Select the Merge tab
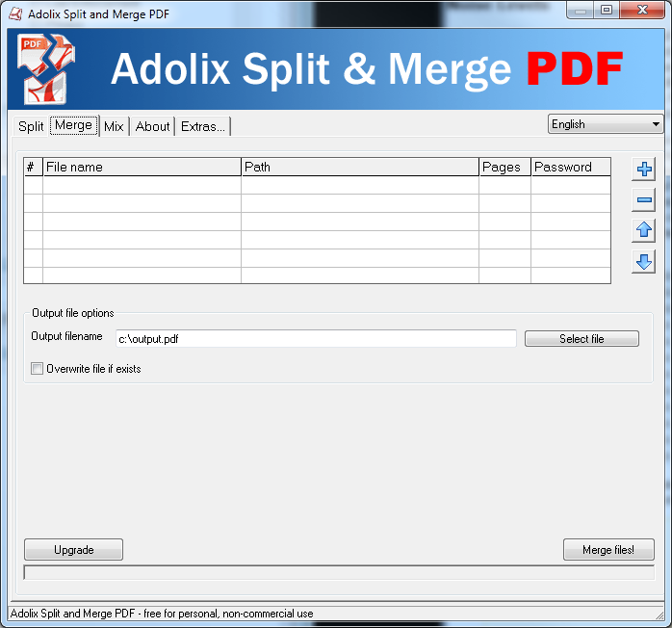 [x=74, y=125]
